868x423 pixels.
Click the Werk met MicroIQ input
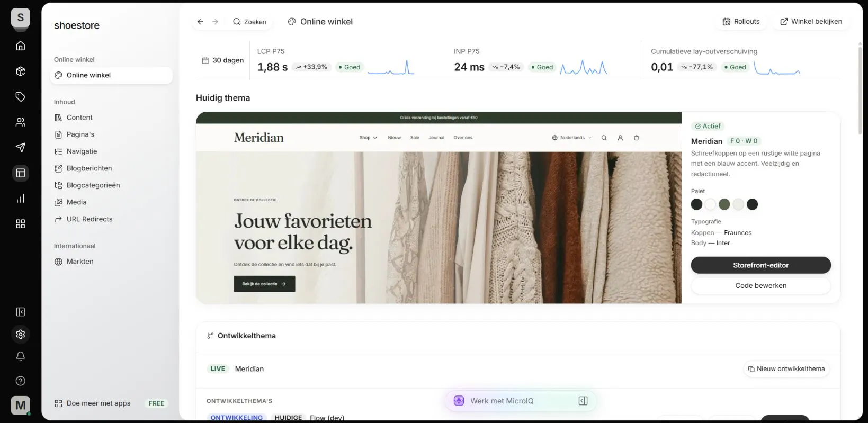[521, 401]
